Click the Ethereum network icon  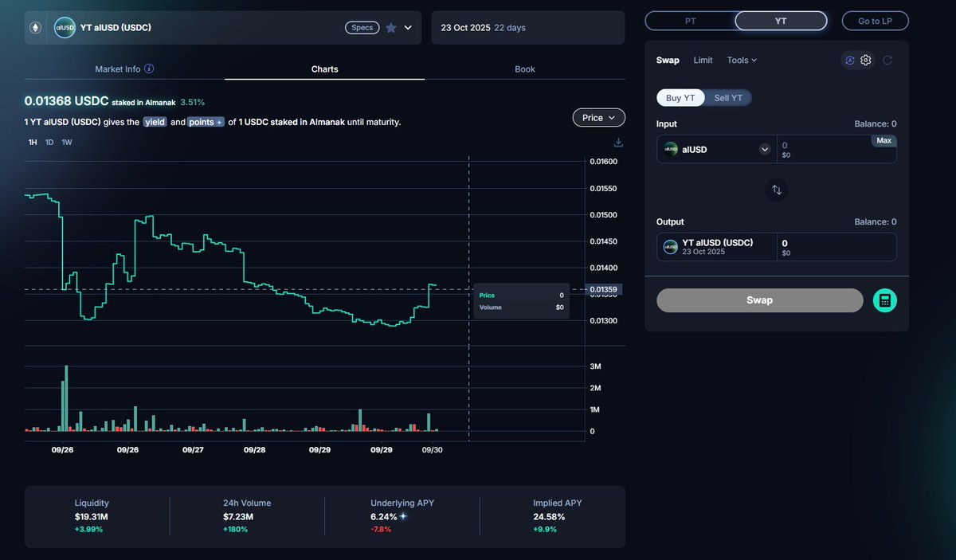[35, 28]
